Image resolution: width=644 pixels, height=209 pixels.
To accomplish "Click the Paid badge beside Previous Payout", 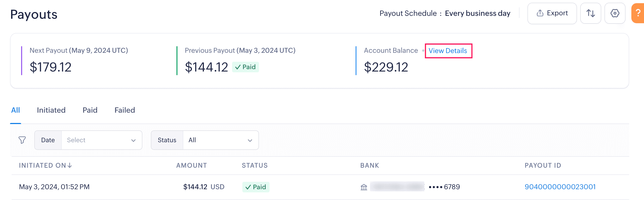I will [246, 67].
